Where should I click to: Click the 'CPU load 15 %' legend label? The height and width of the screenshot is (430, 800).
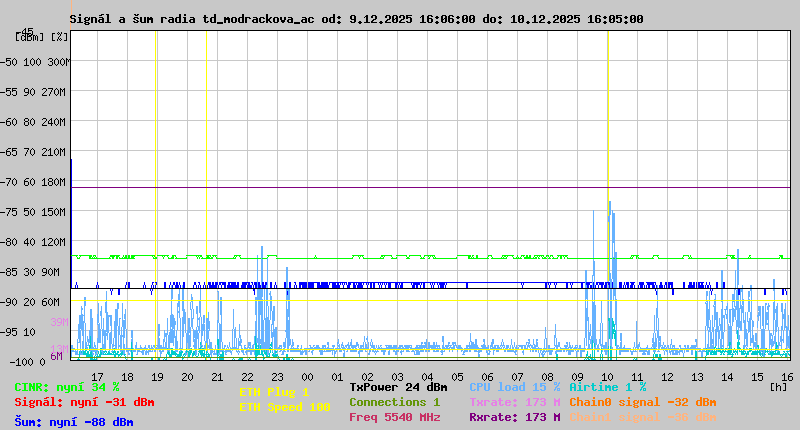click(515, 387)
